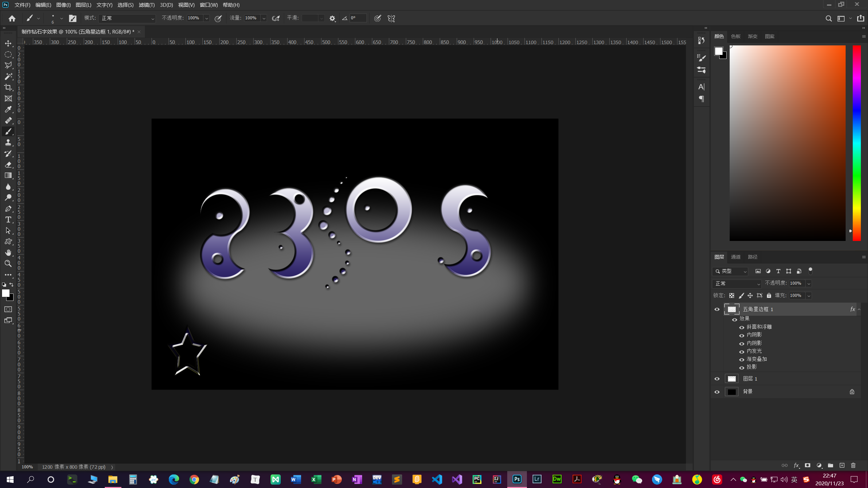This screenshot has height=488, width=868.
Task: Hide the 背景 layer
Action: (x=717, y=392)
